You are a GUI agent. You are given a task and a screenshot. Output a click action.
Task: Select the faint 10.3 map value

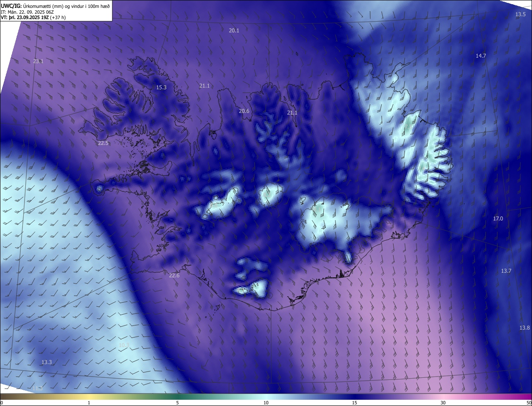pyautogui.click(x=124, y=345)
